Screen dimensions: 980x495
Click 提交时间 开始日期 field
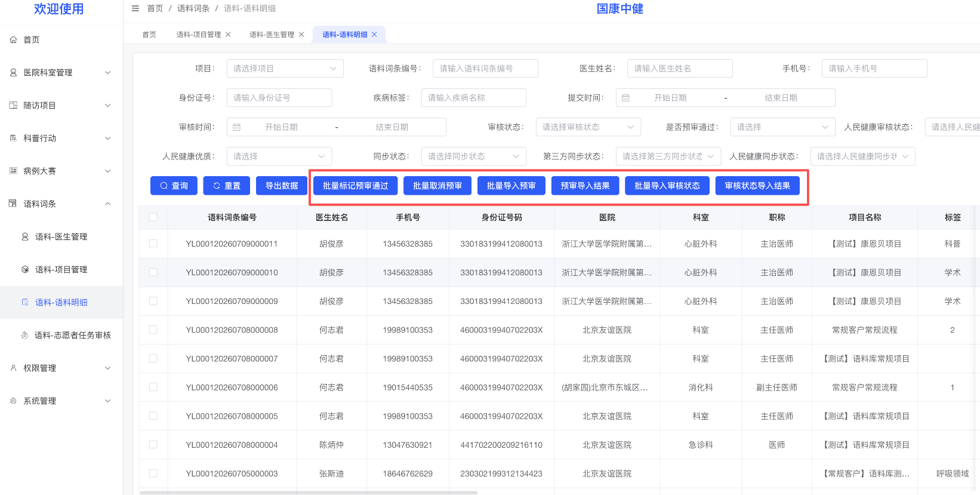[670, 97]
